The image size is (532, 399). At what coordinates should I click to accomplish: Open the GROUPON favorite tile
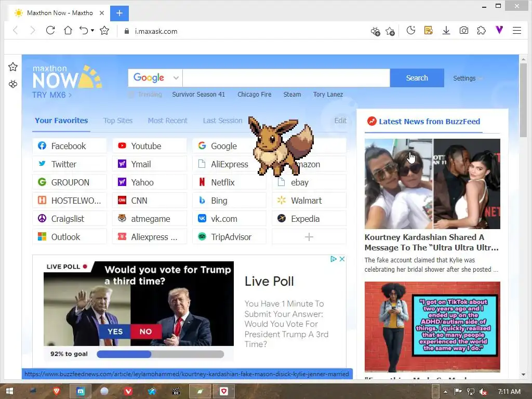[70, 182]
